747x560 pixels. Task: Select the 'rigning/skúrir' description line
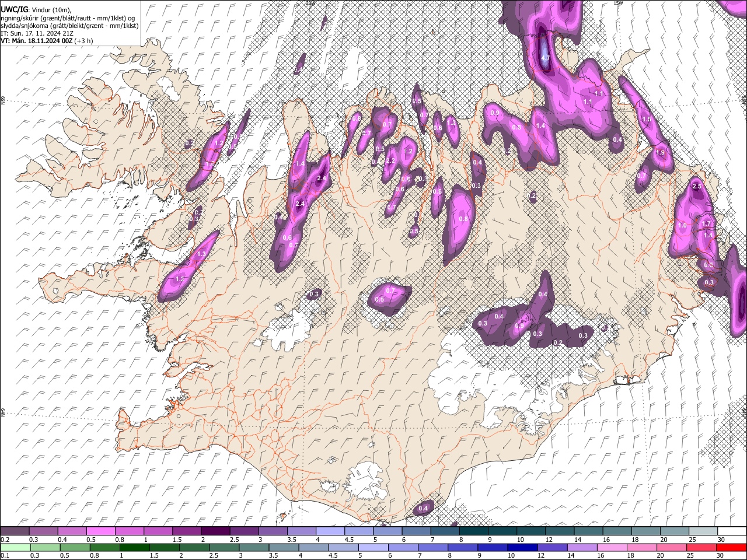(x=68, y=17)
